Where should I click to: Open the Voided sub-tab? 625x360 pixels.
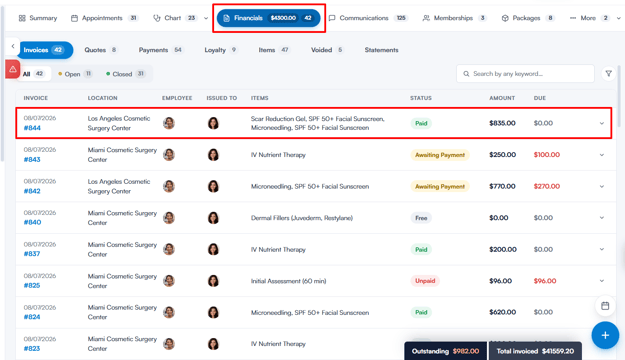coord(327,50)
